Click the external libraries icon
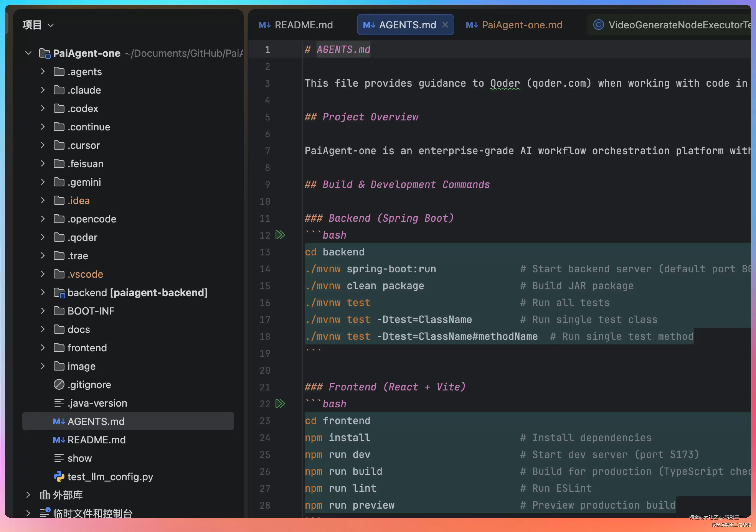Viewport: 756px width, 532px height. (45, 495)
